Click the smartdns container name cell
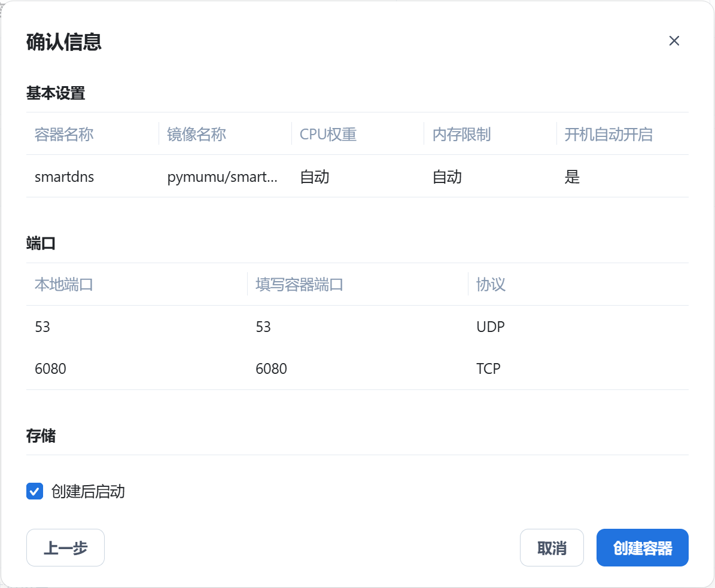Viewport: 715px width, 588px height. [x=64, y=177]
